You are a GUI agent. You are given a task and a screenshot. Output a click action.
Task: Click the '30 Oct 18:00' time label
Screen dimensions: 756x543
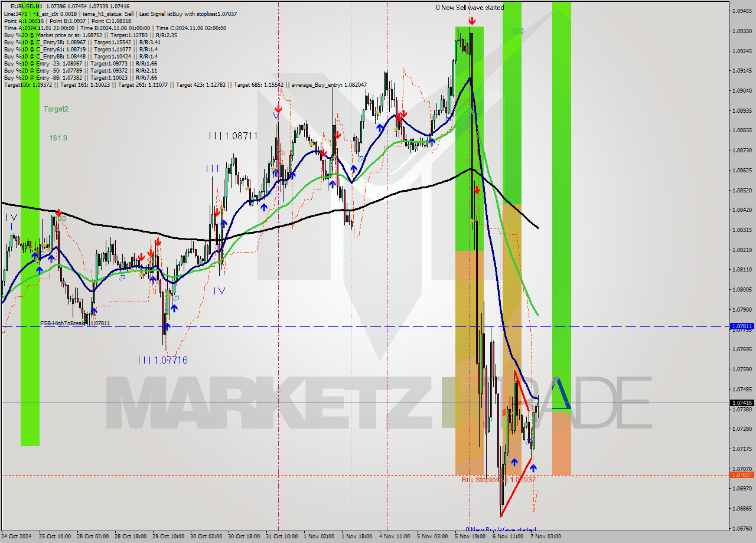coord(245,537)
